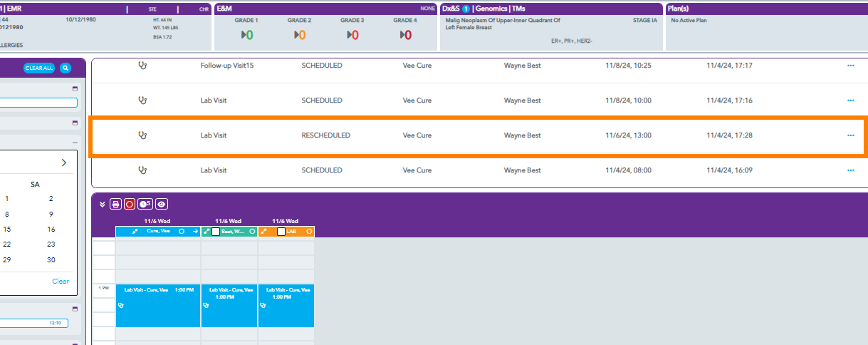The image size is (868, 345).
Task: Select Saturday 2 in the calendar
Action: [51, 199]
